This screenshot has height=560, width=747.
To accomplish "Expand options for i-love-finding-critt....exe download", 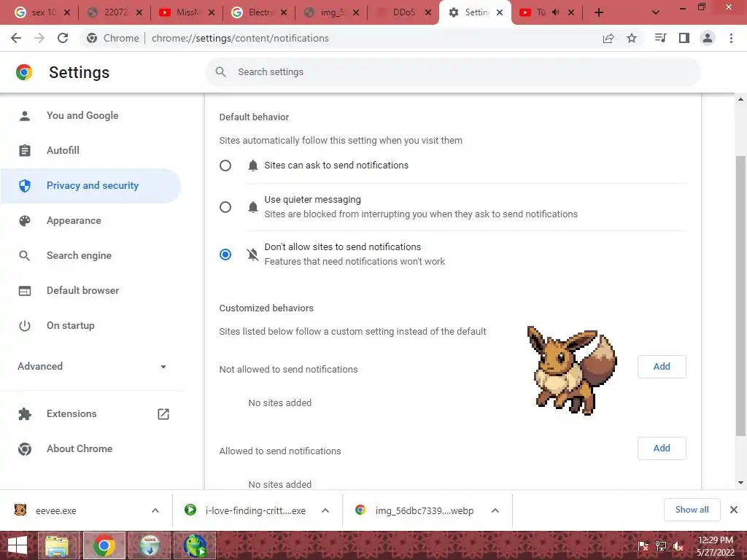I will [x=325, y=511].
